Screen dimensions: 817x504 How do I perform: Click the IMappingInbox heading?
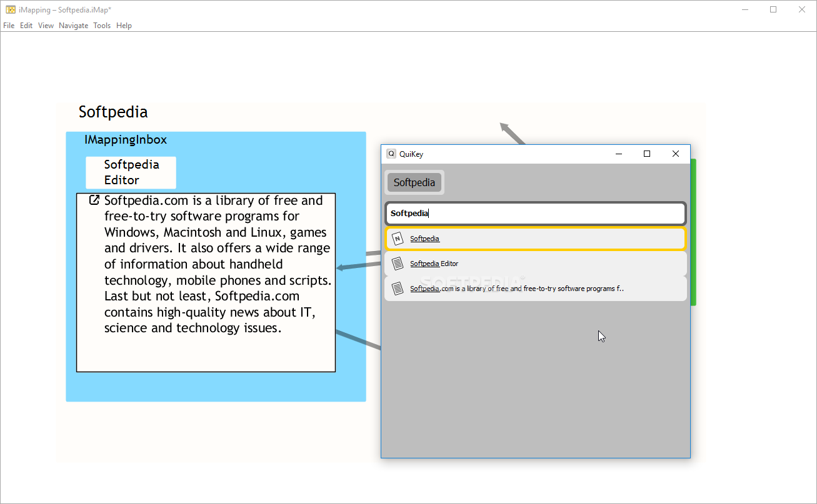click(126, 140)
